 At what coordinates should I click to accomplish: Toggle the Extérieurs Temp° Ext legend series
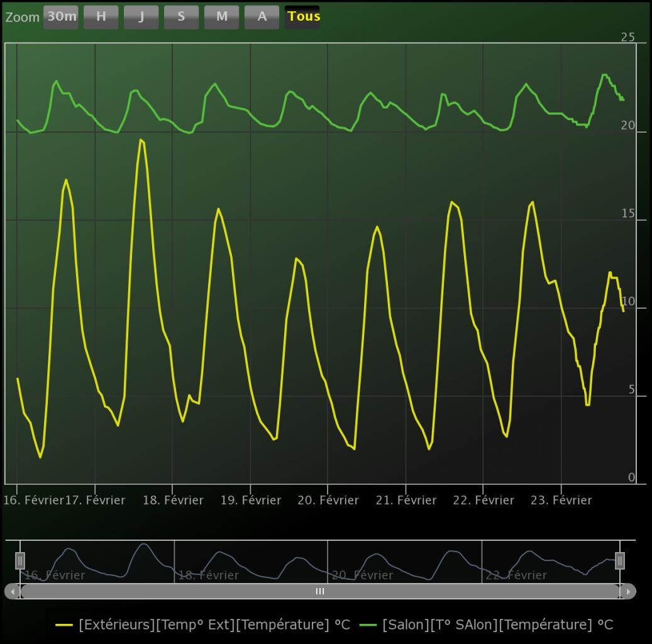(203, 625)
